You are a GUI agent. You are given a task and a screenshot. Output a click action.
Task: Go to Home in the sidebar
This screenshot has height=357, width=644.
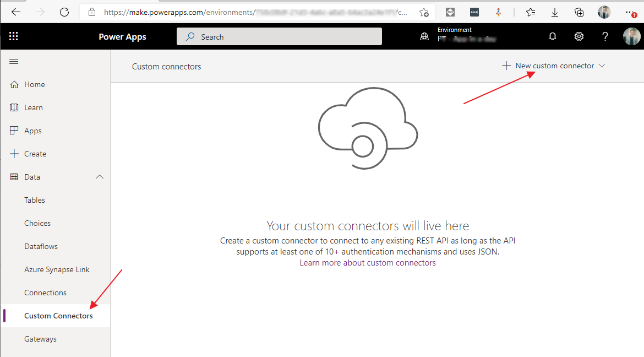click(34, 84)
